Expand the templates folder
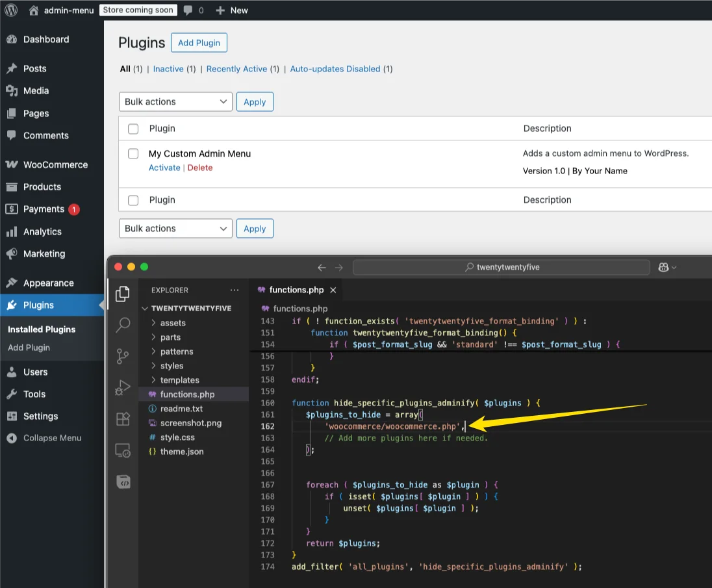The width and height of the screenshot is (712, 588). click(x=153, y=380)
